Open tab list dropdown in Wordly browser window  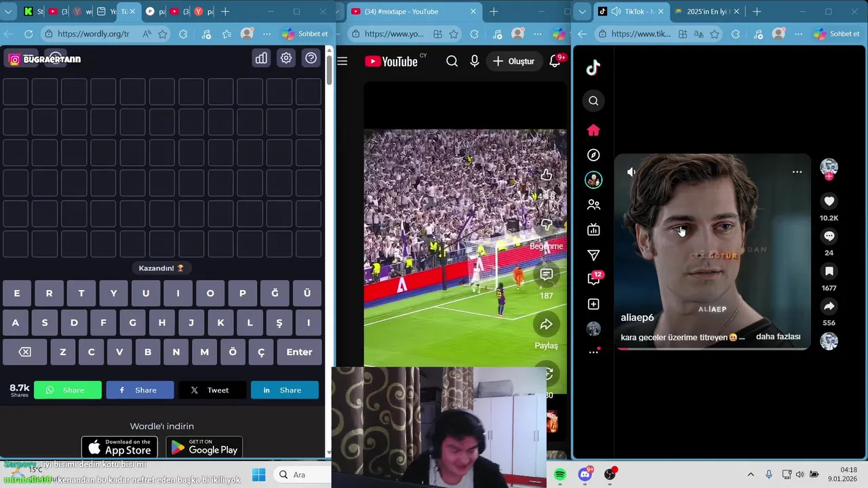(x=9, y=12)
